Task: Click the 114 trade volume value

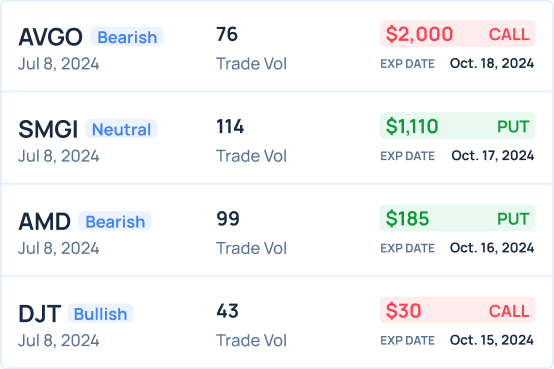Action: (230, 127)
